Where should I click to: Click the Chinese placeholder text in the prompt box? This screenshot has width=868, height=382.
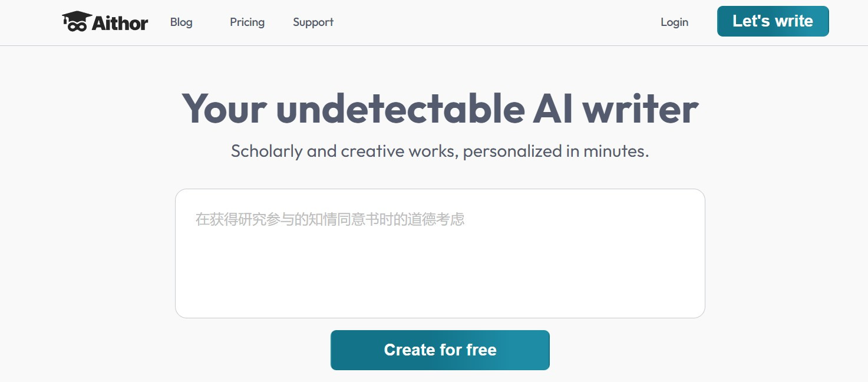click(x=330, y=220)
